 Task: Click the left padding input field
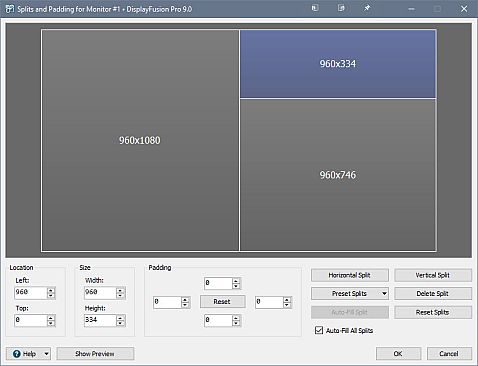[x=167, y=302]
